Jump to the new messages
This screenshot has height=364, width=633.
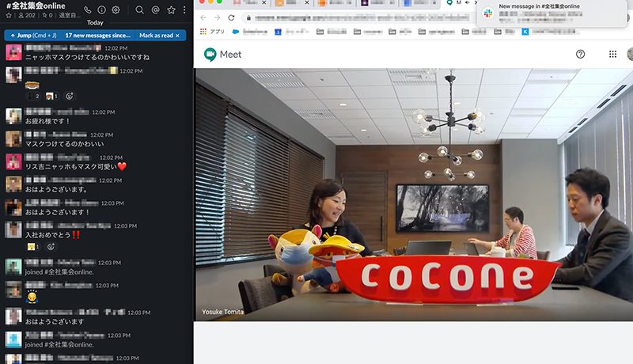pyautogui.click(x=32, y=35)
